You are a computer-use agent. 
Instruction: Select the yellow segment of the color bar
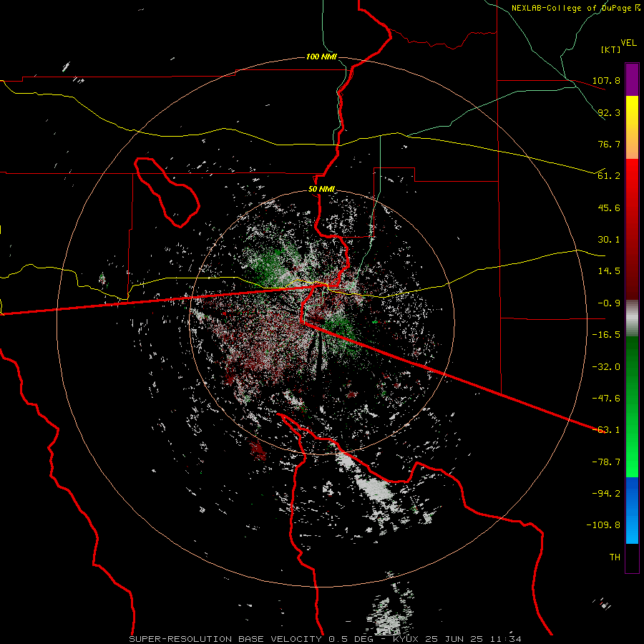coord(632,127)
